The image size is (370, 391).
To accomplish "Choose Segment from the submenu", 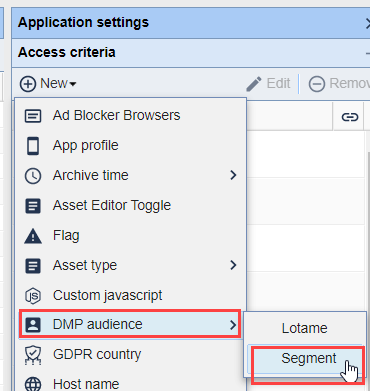I will [x=305, y=359].
